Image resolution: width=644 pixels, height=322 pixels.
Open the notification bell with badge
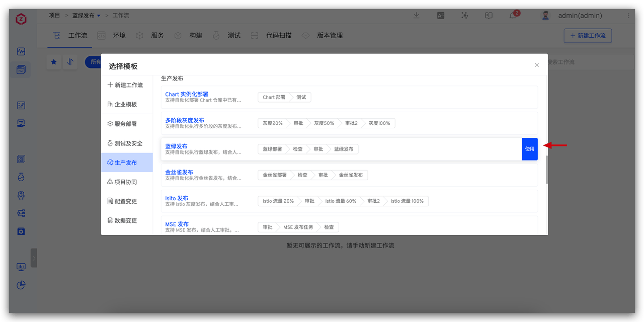click(513, 16)
